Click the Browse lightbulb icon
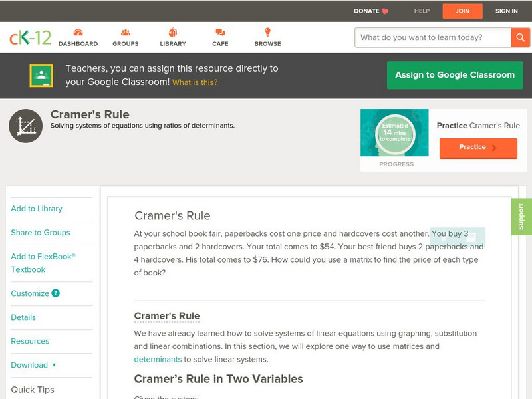This screenshot has height=399, width=532. pyautogui.click(x=268, y=32)
